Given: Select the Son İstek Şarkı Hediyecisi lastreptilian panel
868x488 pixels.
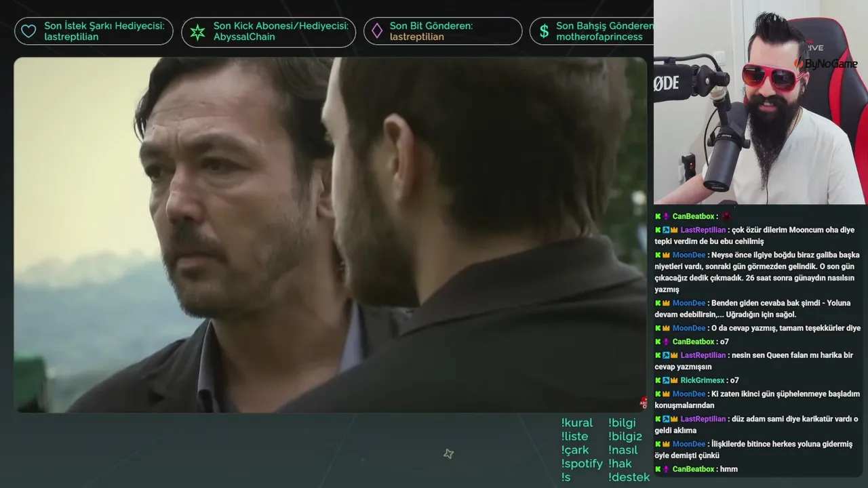Looking at the screenshot, I should pos(94,31).
